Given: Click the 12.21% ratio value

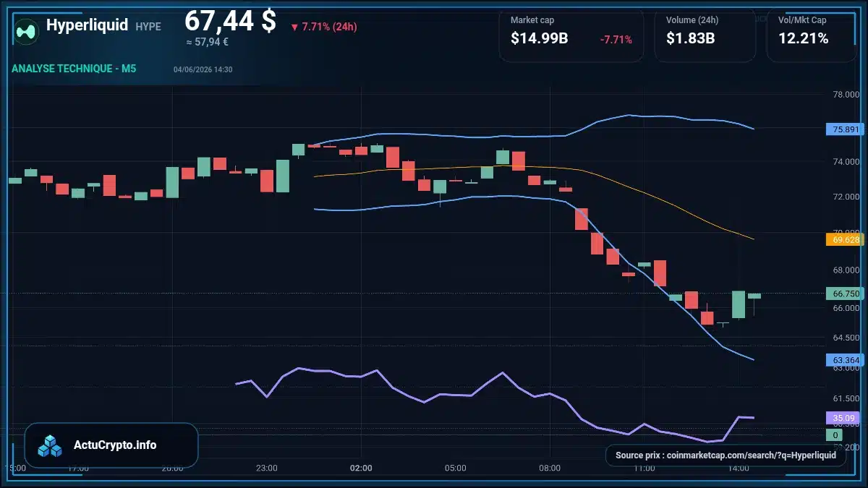Looking at the screenshot, I should (803, 39).
